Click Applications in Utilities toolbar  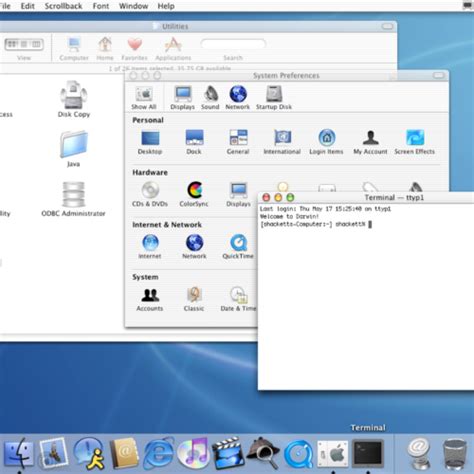point(173,49)
